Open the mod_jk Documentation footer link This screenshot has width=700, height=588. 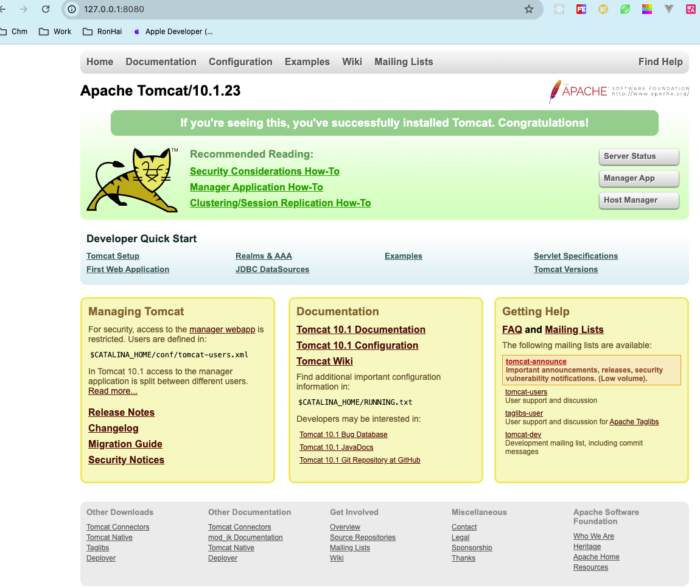pos(245,537)
